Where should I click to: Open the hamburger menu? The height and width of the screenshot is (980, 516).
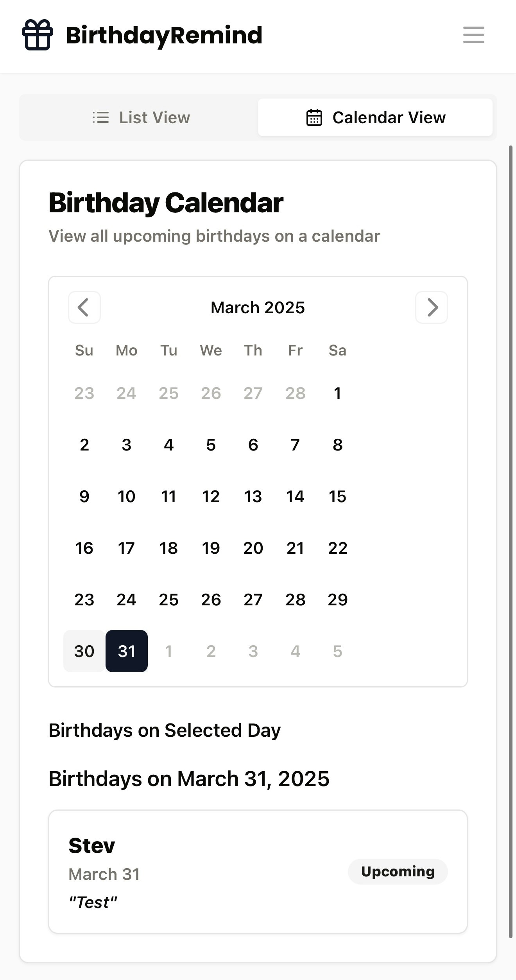coord(474,35)
